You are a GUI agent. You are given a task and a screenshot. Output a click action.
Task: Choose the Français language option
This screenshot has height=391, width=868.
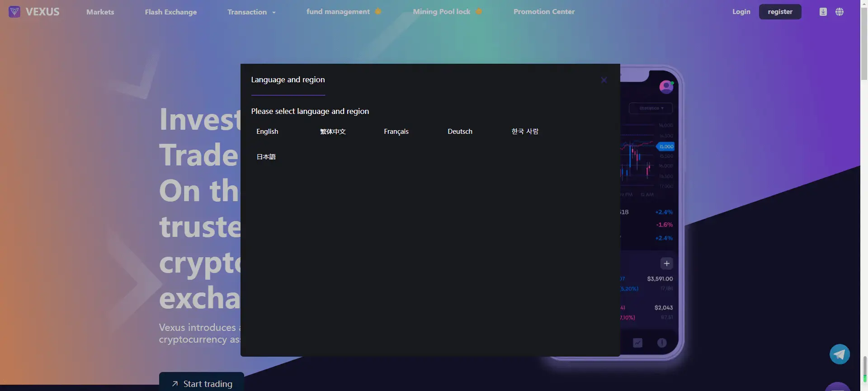click(396, 132)
